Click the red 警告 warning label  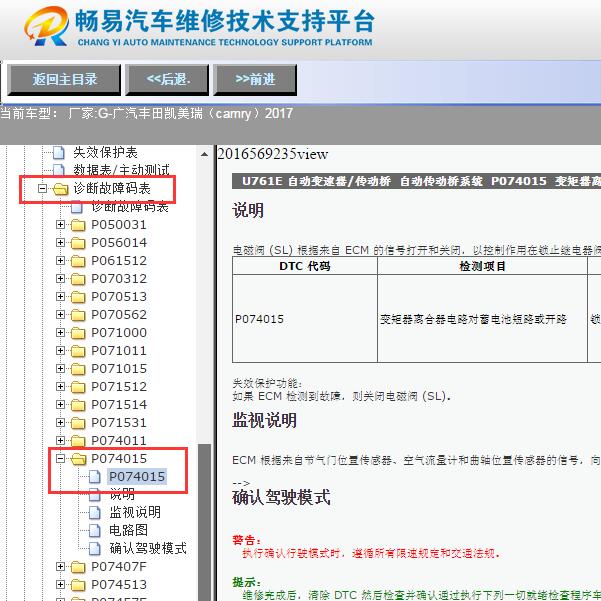pos(246,540)
